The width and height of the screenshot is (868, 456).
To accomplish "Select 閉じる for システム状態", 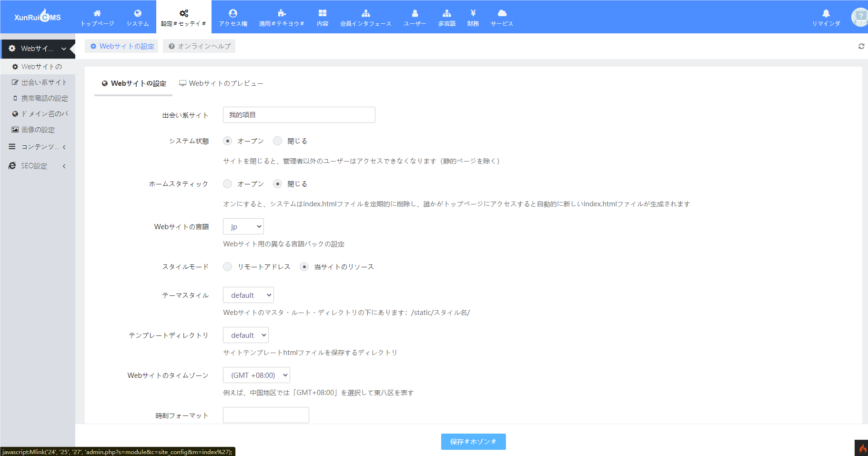I will (278, 141).
